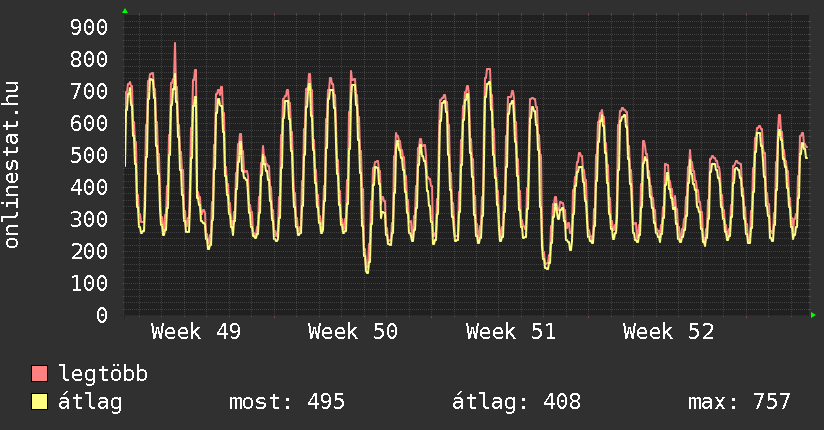Click the 'most: 495' statistic
The height and width of the screenshot is (430, 824).
click(x=287, y=402)
